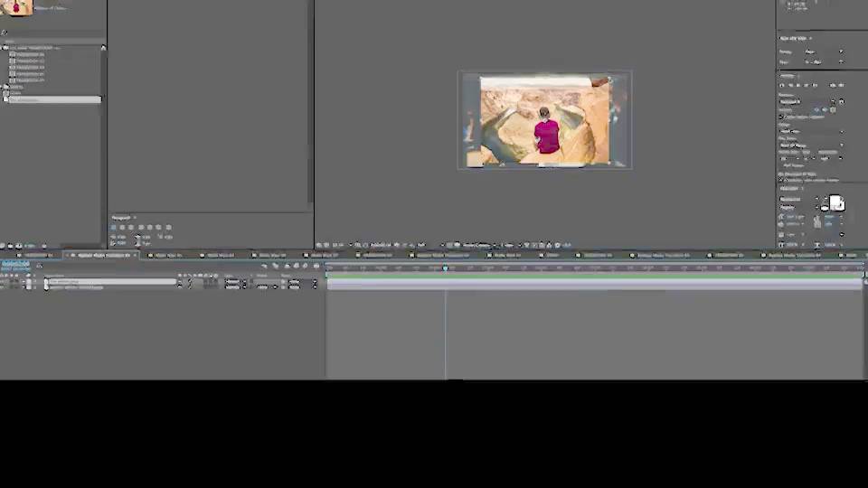Screen dimensions: 868x488
Task: Open the Active Camera view dropdown
Action: click(478, 245)
